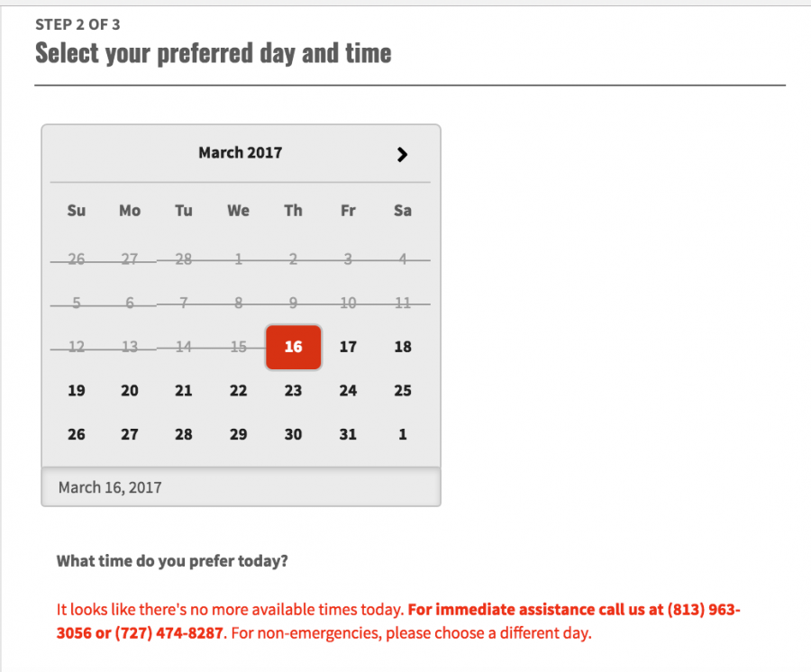Click March 31 on the calendar
This screenshot has width=811, height=672.
[x=348, y=434]
